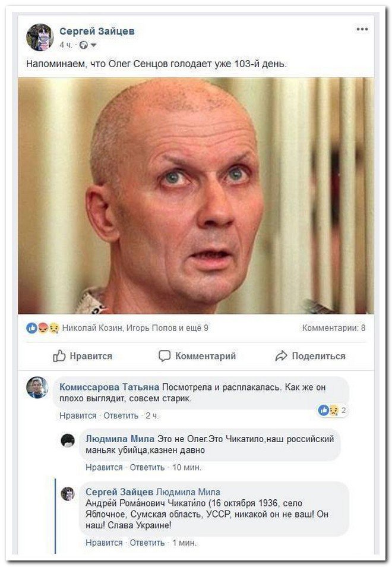Open Комиссарова Татьяна profile name link
This screenshot has height=567, width=392.
tap(109, 388)
